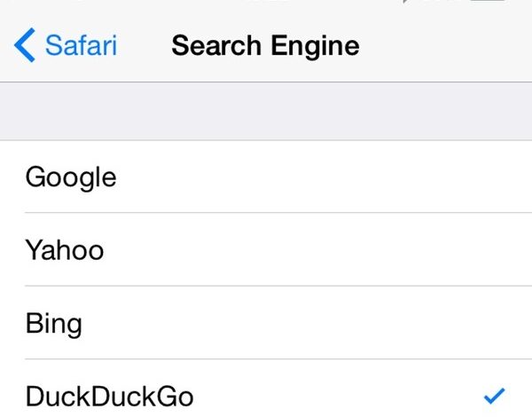Click empty navigation bar right of title
Viewport: 532px width, 417px height.
(x=443, y=45)
